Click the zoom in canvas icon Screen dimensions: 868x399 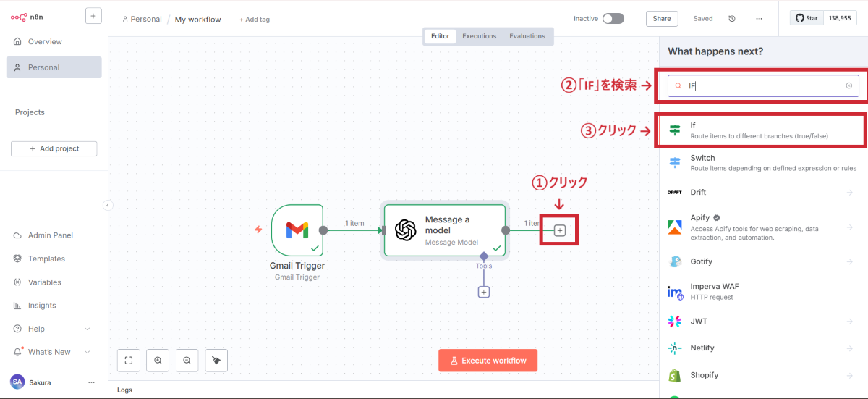[158, 360]
